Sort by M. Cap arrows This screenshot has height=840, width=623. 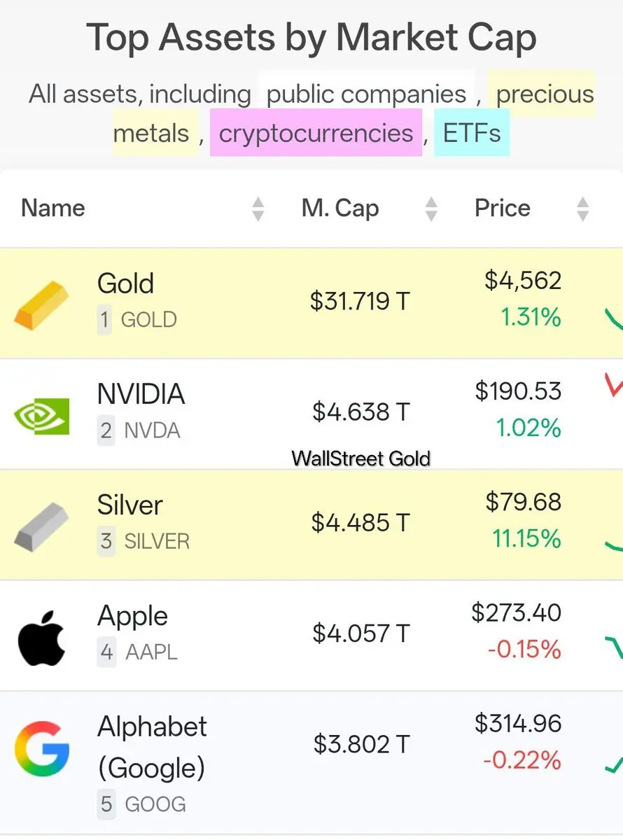(431, 209)
